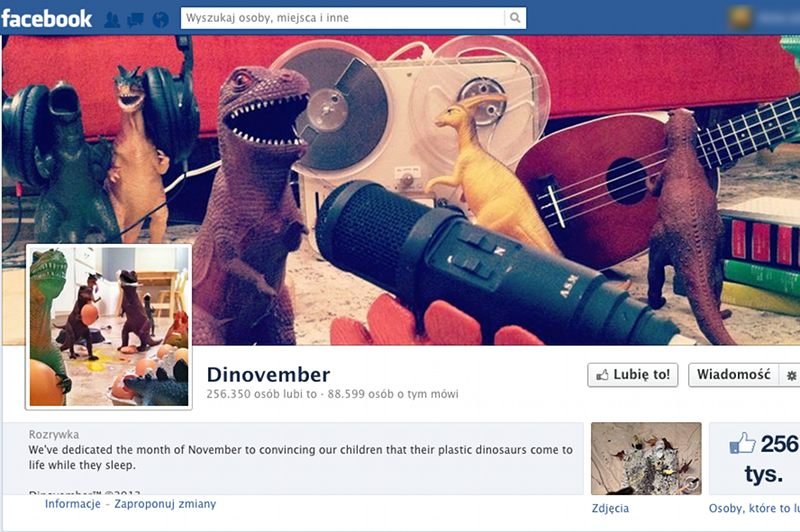Focus the 'Wyszukaj osoby, miejsca i inne' search field

coord(343,18)
